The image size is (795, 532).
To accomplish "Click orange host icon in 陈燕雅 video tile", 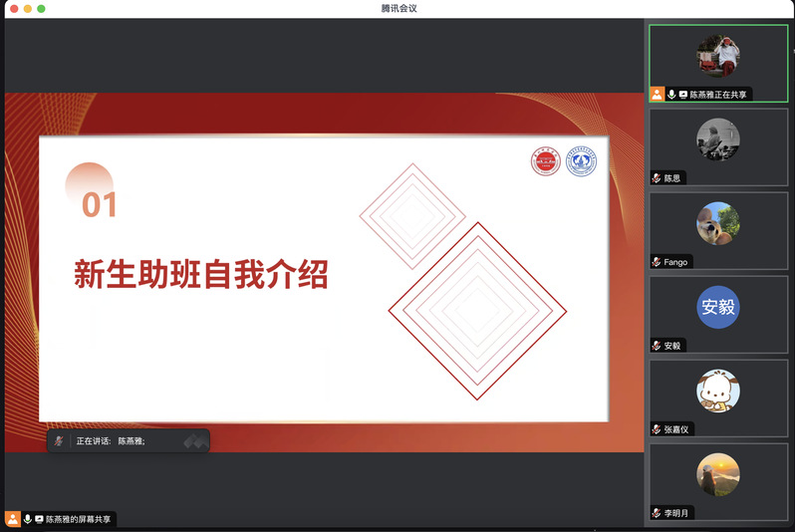I will coord(657,95).
